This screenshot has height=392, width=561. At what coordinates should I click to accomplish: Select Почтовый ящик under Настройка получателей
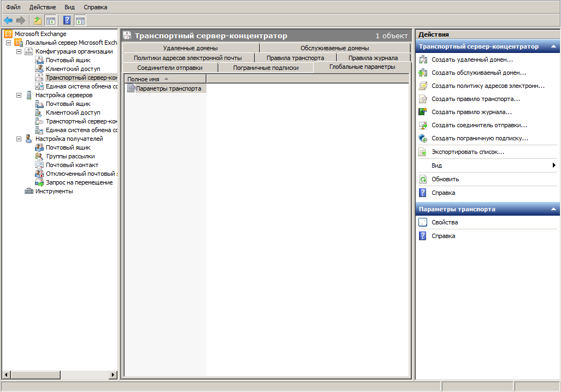pyautogui.click(x=68, y=147)
